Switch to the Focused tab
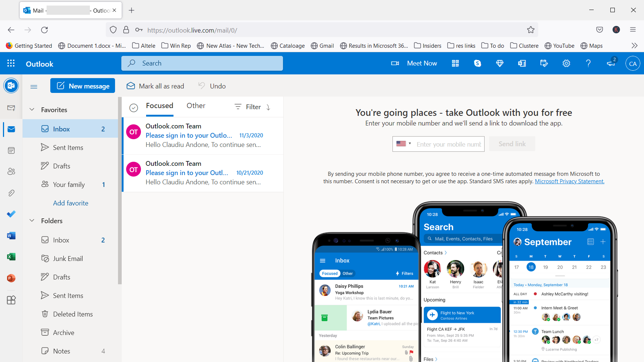 click(159, 106)
